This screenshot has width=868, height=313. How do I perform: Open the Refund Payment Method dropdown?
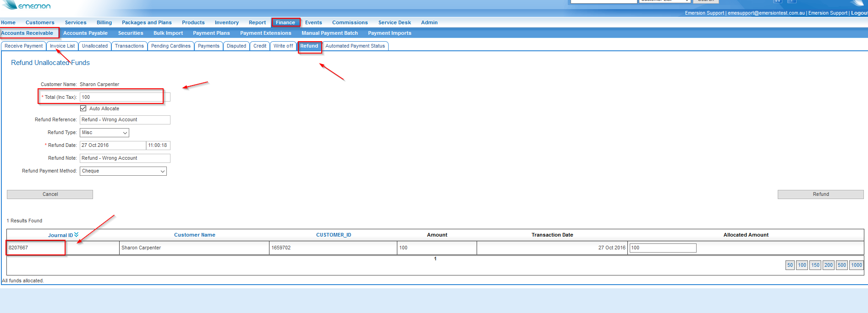click(x=123, y=171)
